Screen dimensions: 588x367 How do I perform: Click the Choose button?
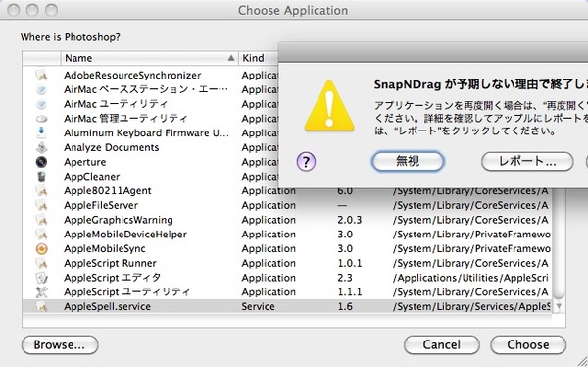tap(528, 344)
